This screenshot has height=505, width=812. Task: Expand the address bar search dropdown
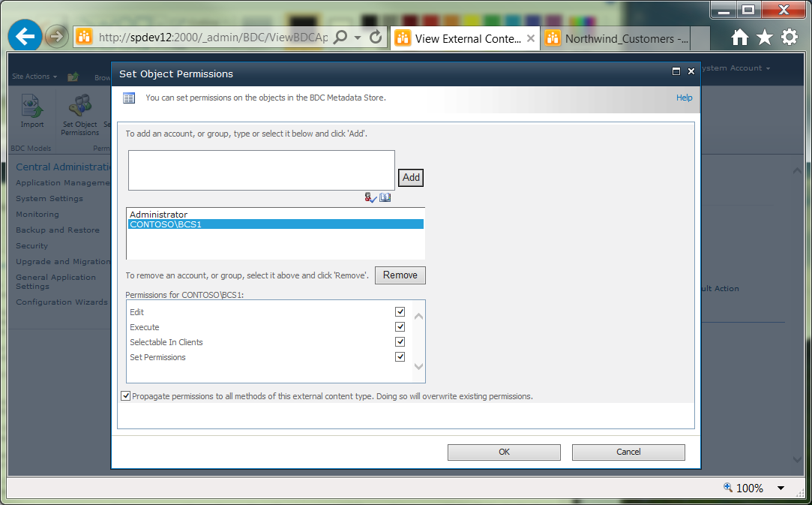(x=358, y=38)
